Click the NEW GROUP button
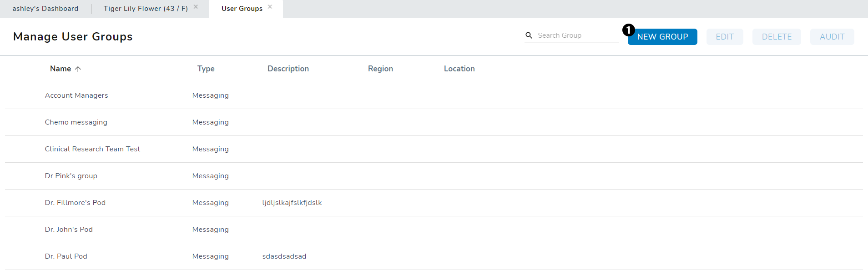 [662, 37]
